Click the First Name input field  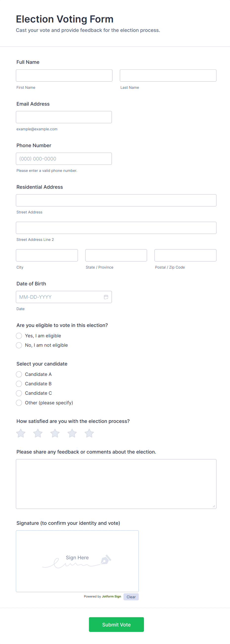(x=64, y=75)
